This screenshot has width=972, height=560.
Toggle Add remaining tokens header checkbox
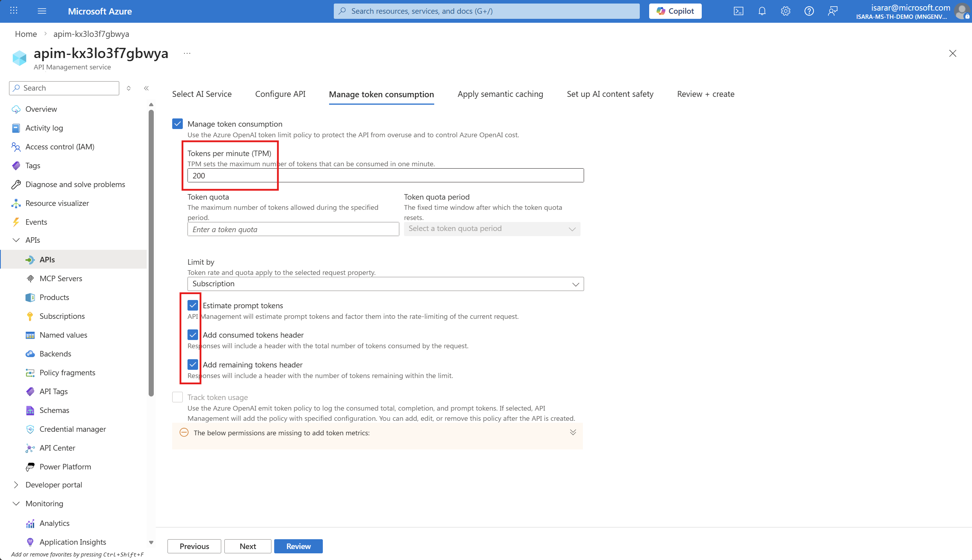[193, 364]
